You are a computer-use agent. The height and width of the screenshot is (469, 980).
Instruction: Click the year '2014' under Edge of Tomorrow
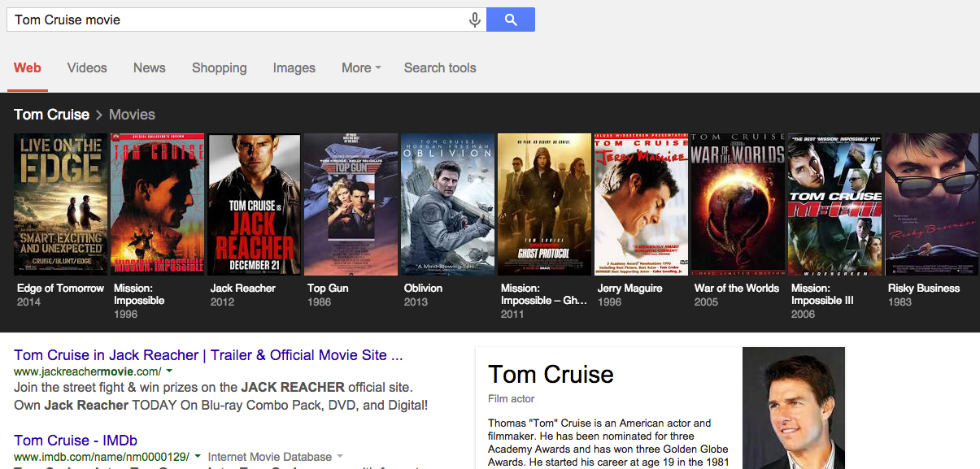pos(28,302)
